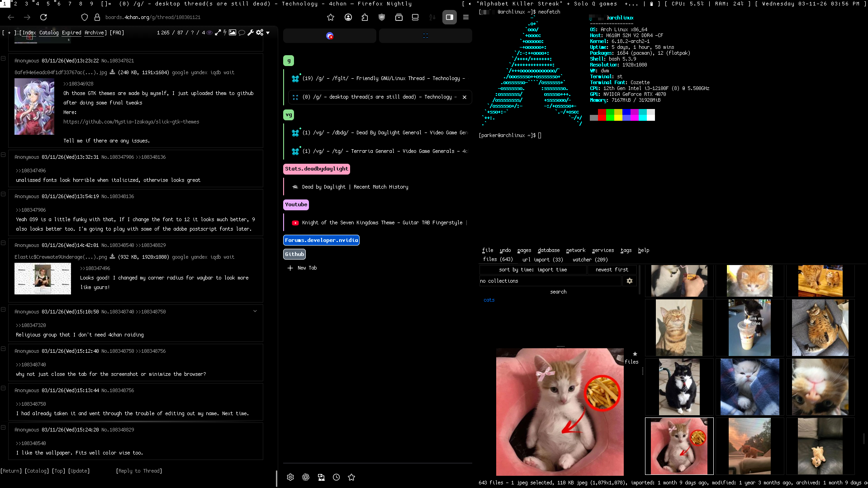868x488 pixels.
Task: Expand the Forums.developer.nvidia tab group
Action: coord(322,240)
